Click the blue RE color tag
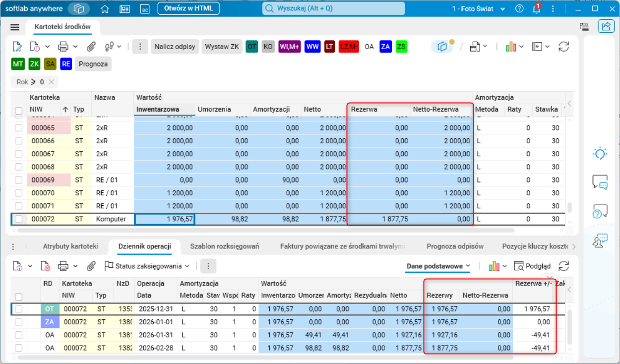This screenshot has height=364, width=620. (x=66, y=64)
